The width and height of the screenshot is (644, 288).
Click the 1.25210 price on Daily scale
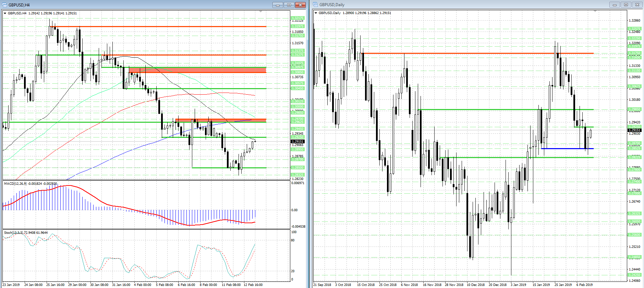[x=634, y=247]
